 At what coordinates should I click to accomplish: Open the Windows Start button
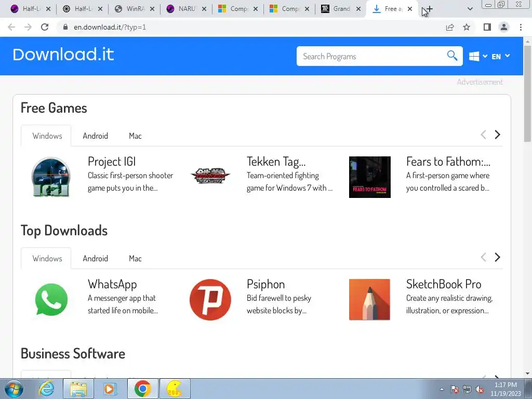coord(14,389)
